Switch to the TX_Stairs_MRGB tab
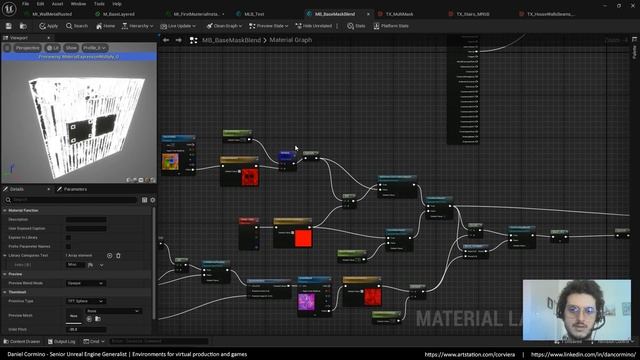The image size is (640, 360). pos(473,14)
